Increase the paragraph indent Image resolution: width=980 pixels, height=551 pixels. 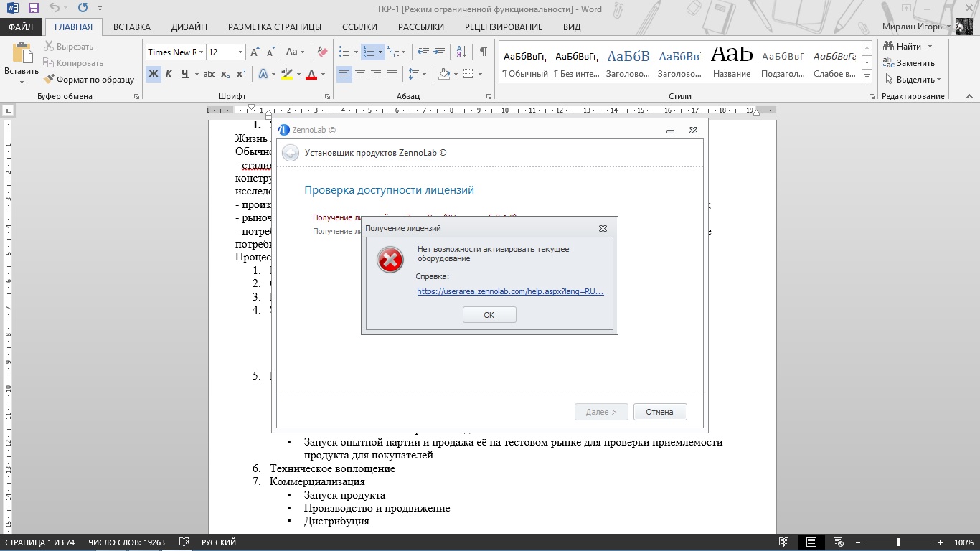point(440,52)
